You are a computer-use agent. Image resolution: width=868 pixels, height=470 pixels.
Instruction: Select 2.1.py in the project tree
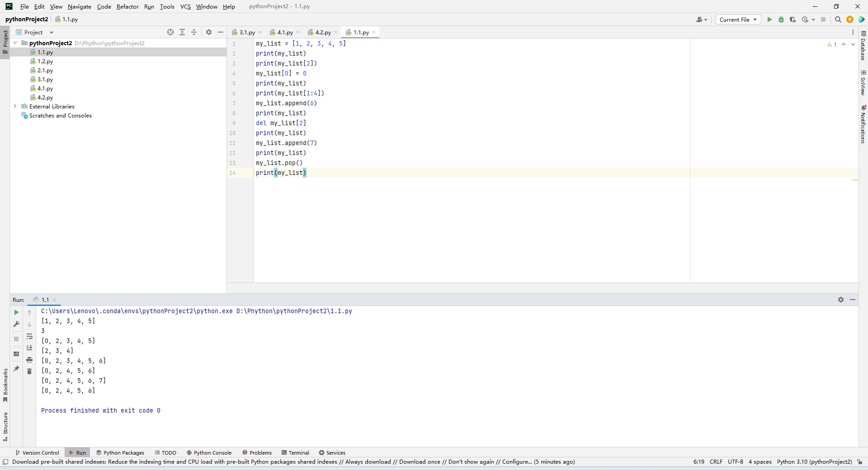click(45, 70)
